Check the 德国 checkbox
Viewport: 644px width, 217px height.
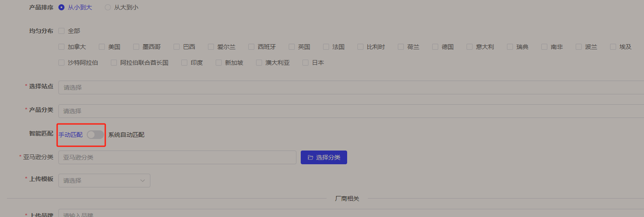435,47
